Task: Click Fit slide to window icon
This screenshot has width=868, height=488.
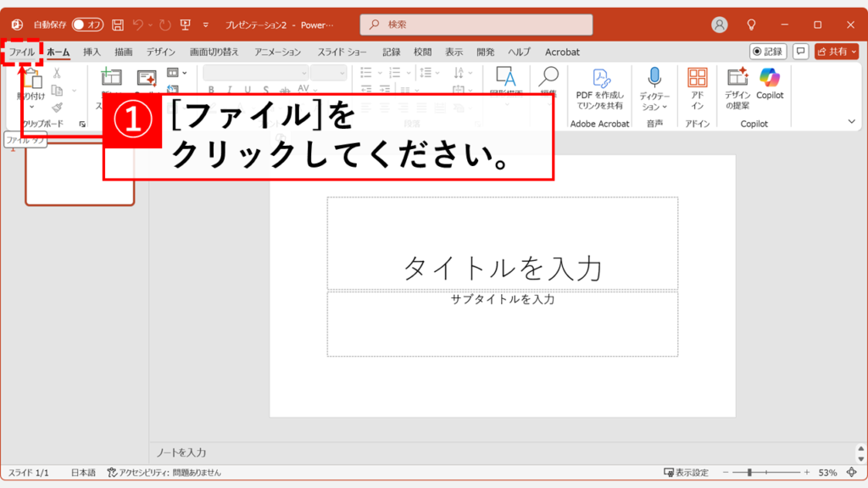Action: pyautogui.click(x=851, y=473)
